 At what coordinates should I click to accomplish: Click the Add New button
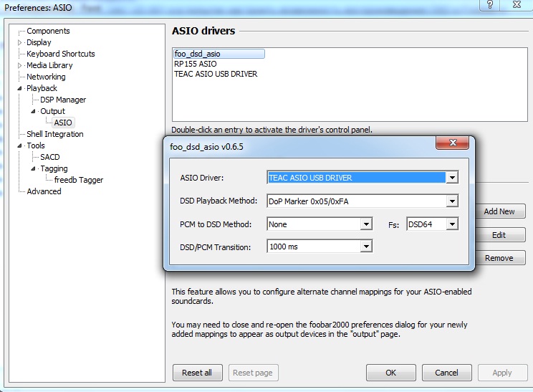pyautogui.click(x=500, y=211)
